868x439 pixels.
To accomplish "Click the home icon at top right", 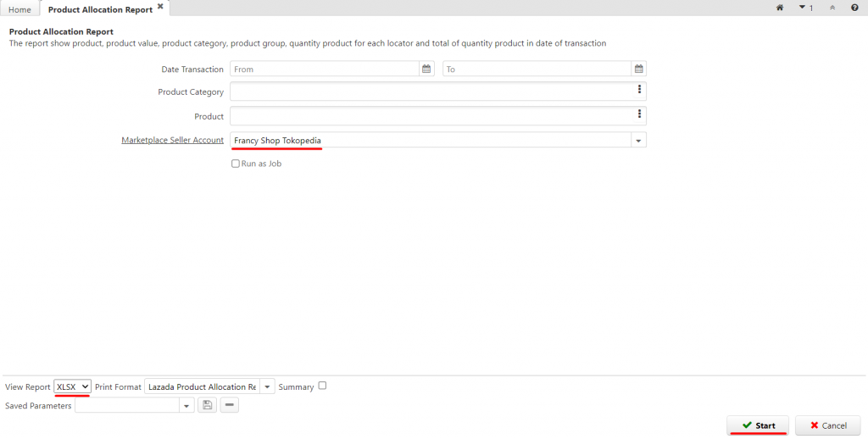I will click(780, 8).
